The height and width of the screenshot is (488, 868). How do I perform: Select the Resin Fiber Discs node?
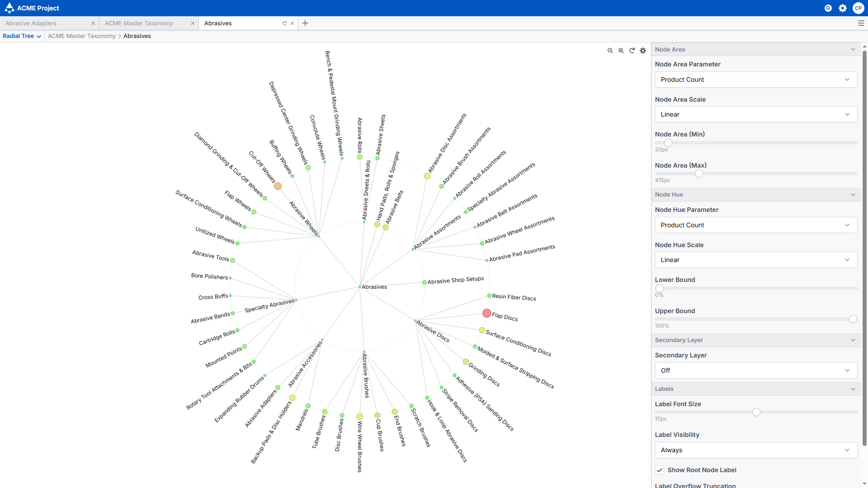(x=489, y=296)
